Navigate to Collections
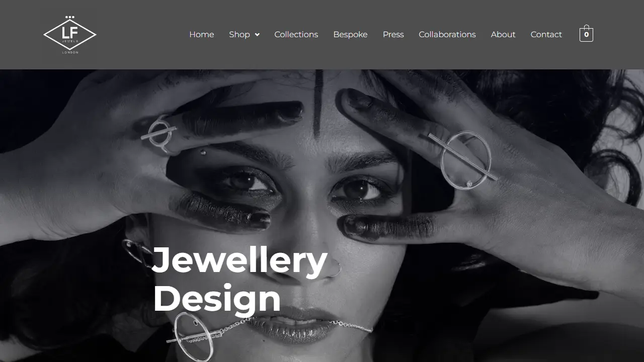The height and width of the screenshot is (362, 644). (x=296, y=34)
